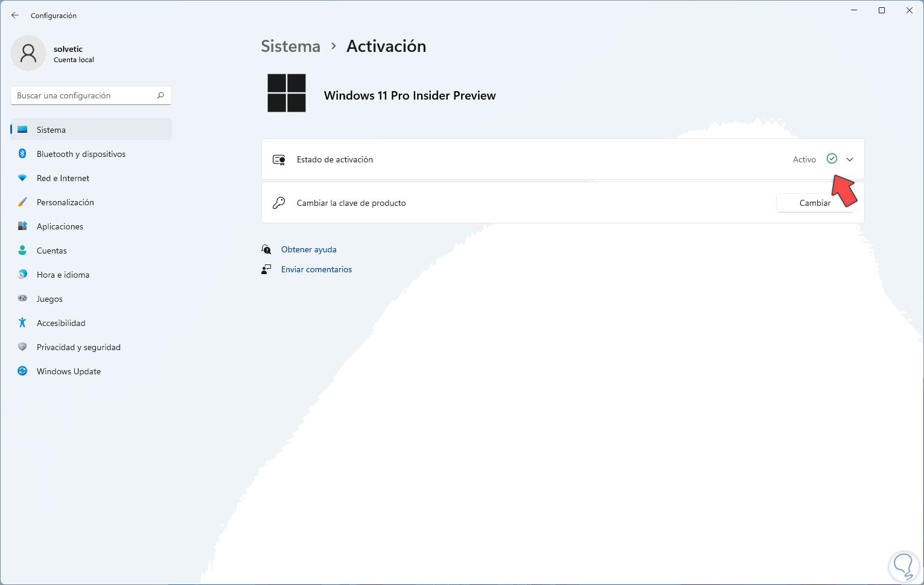Click the product key icon

point(279,203)
